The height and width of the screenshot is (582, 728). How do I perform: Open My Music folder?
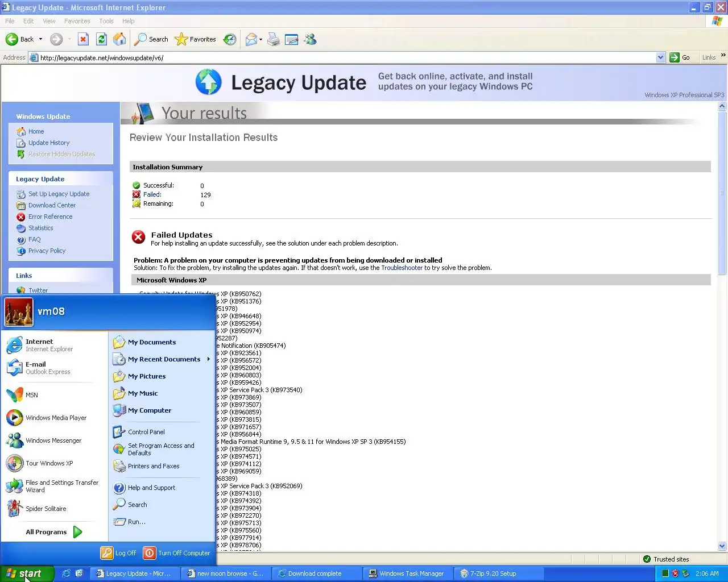pyautogui.click(x=162, y=393)
